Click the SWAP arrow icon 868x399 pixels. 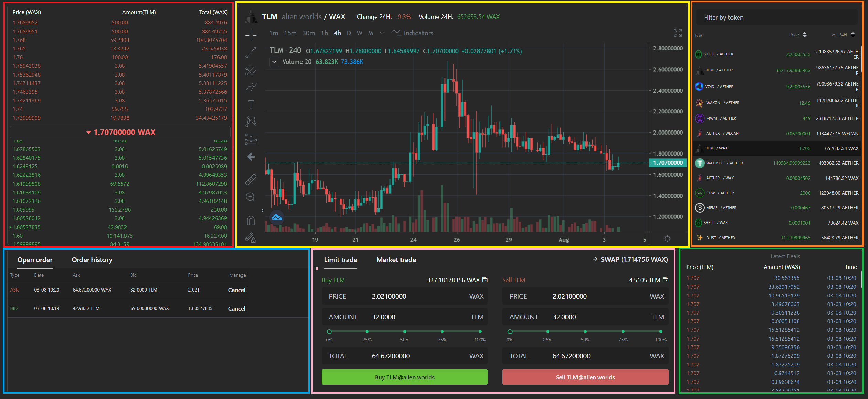[x=595, y=259]
